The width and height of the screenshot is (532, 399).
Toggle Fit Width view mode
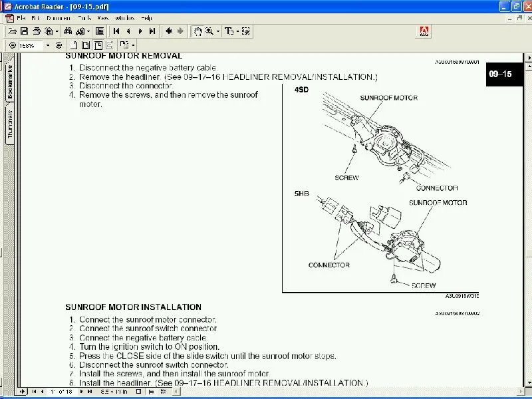(98, 45)
